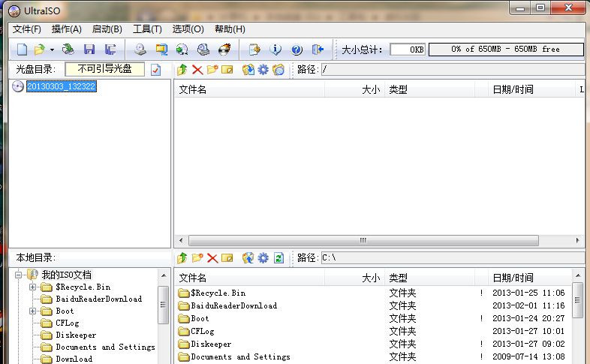Open the 操作(A) menu
Image resolution: width=590 pixels, height=364 pixels.
[x=67, y=29]
